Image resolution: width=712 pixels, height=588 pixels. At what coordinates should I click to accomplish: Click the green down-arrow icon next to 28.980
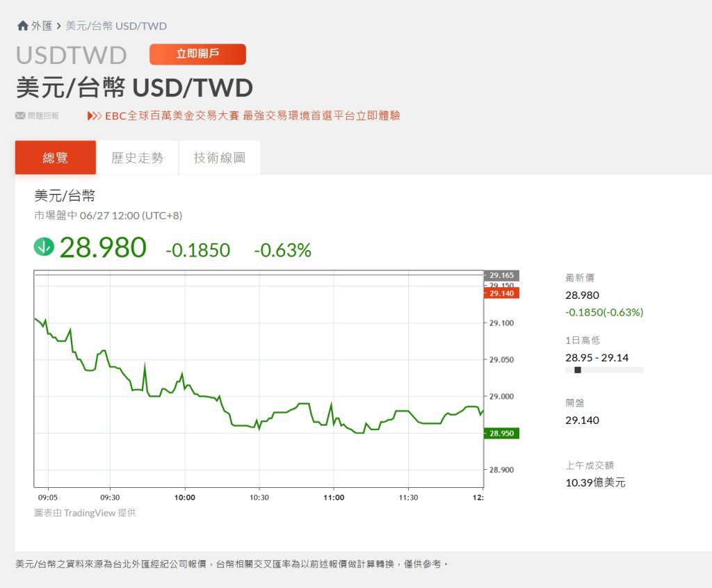click(44, 247)
